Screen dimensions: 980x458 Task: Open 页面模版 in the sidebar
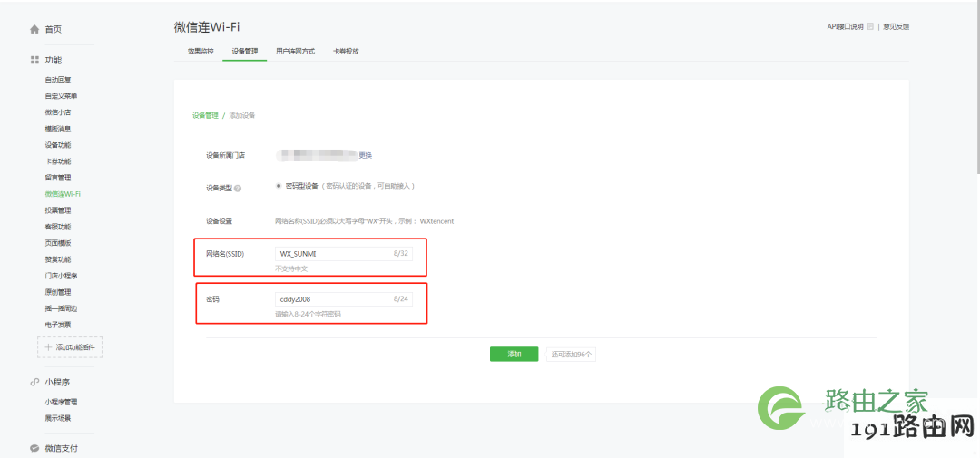[x=57, y=243]
